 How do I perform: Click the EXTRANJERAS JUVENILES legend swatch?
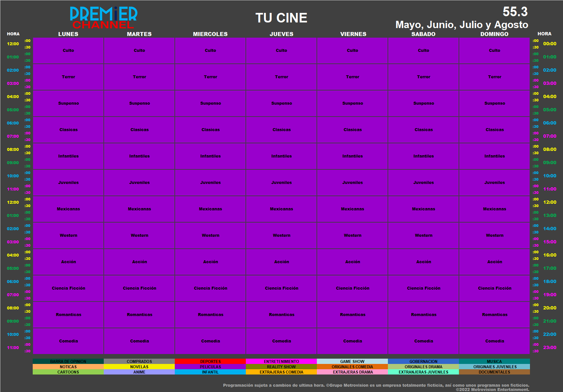click(x=423, y=372)
